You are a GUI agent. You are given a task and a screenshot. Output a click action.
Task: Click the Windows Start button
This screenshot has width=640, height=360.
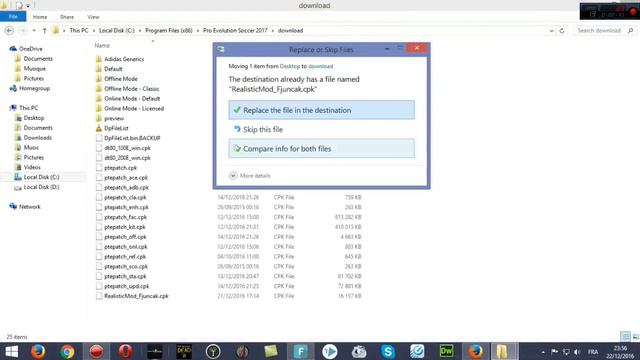pos(11,351)
